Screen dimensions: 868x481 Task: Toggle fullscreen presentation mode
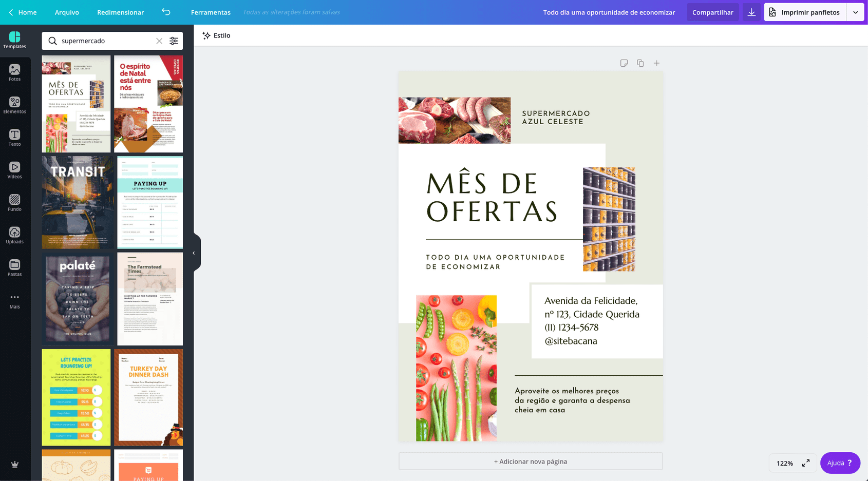[806, 463]
